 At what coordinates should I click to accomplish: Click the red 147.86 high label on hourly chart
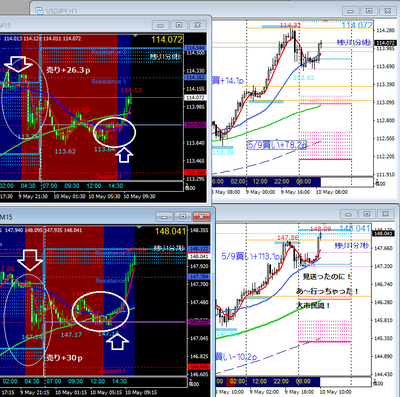point(287,238)
